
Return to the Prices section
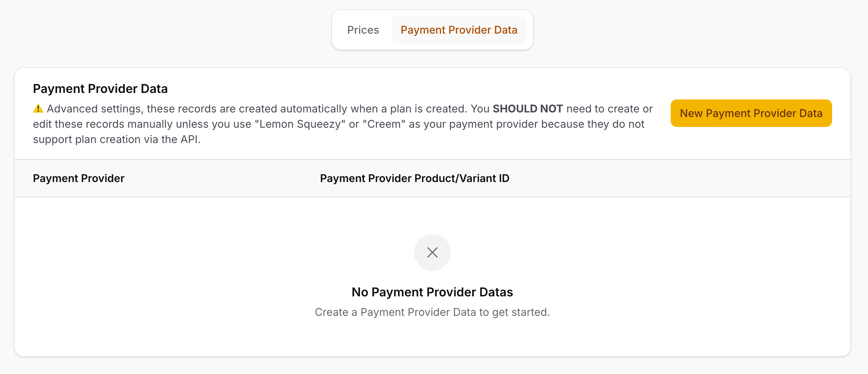pyautogui.click(x=362, y=29)
